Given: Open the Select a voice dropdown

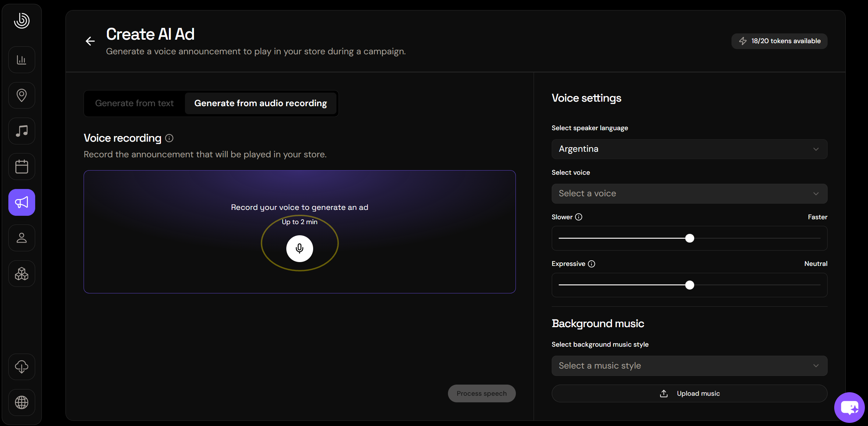Looking at the screenshot, I should tap(689, 194).
